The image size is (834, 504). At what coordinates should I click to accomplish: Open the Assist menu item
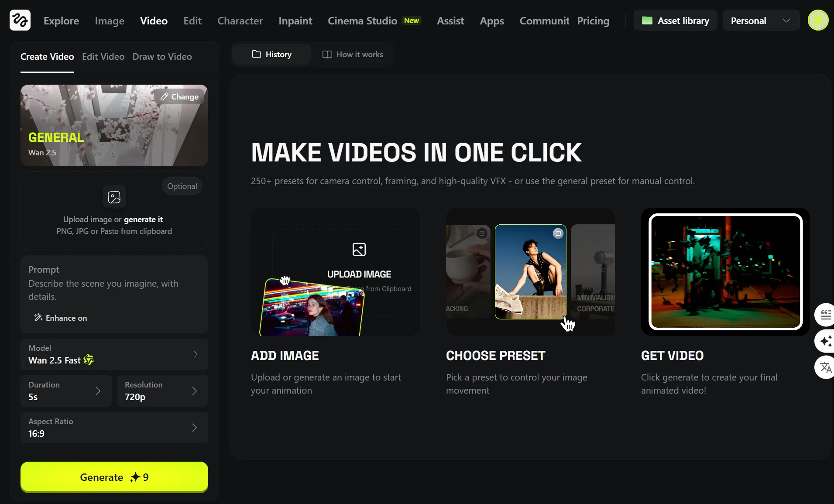coord(450,21)
